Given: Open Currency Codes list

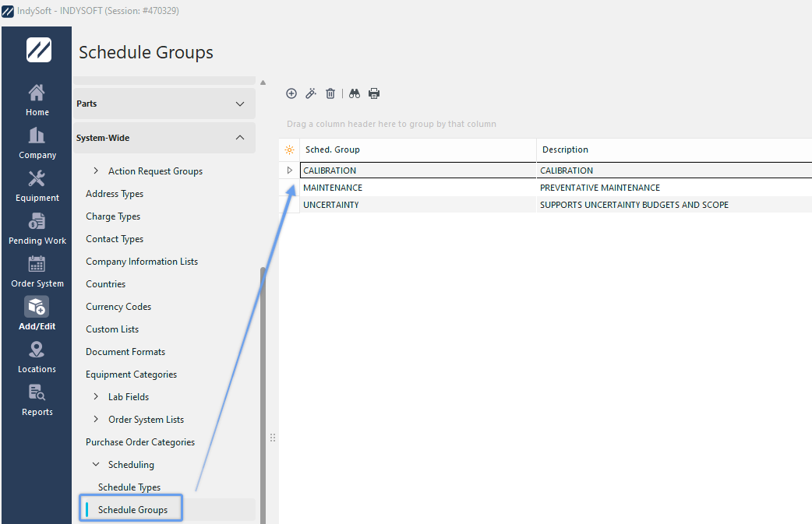Looking at the screenshot, I should [x=118, y=306].
